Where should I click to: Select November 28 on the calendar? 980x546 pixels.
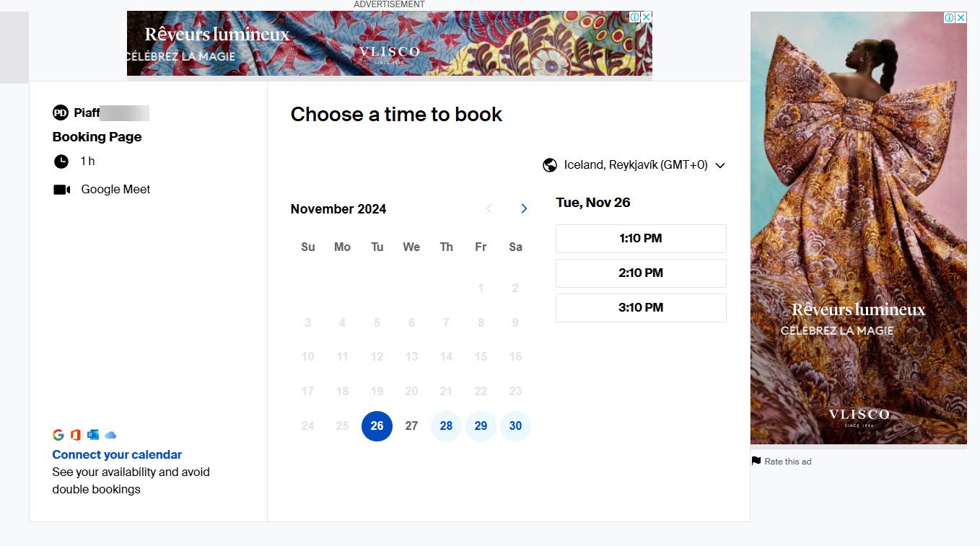(446, 426)
